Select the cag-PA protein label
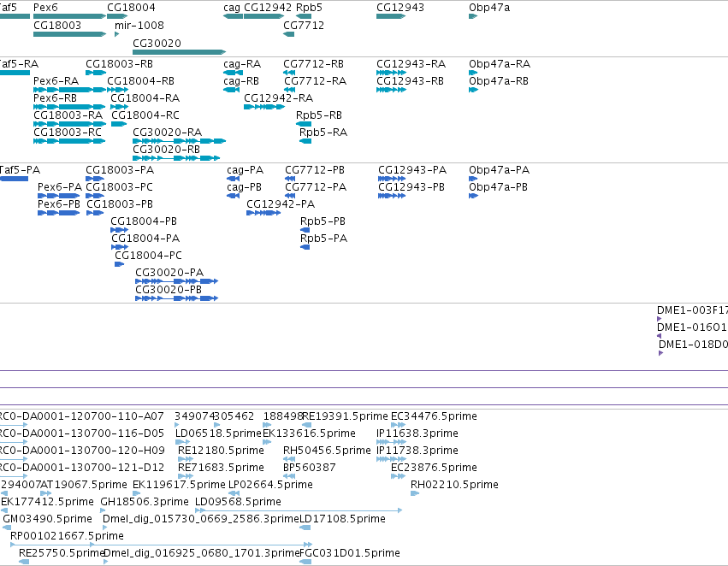Image resolution: width=728 pixels, height=566 pixels. tap(246, 170)
